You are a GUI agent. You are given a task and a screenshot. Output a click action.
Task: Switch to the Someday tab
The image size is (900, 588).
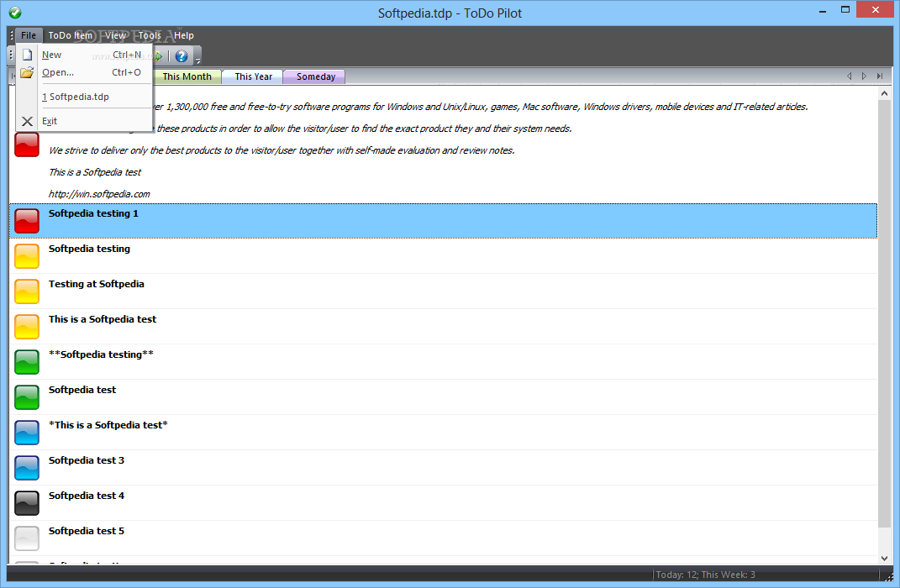[316, 77]
